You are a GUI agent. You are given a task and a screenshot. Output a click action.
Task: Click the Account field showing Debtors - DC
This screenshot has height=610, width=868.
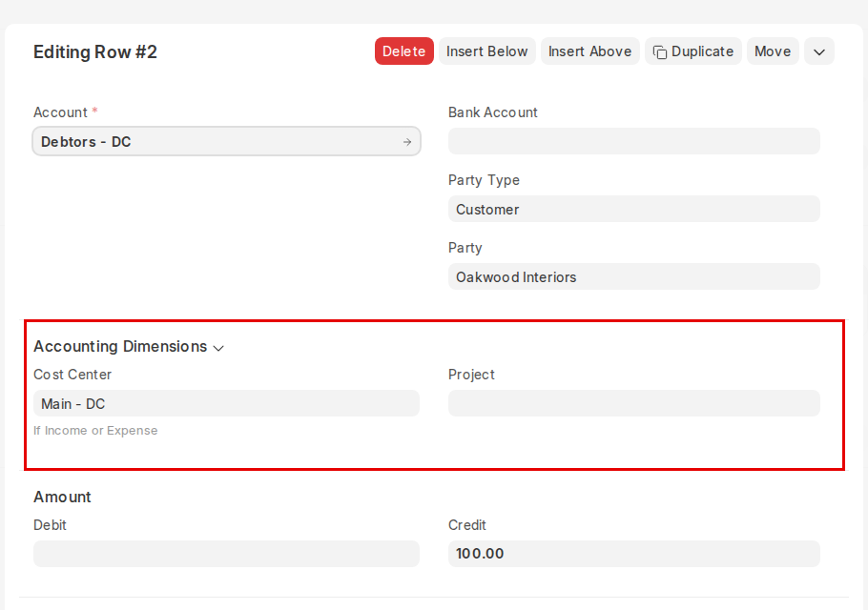pyautogui.click(x=226, y=142)
